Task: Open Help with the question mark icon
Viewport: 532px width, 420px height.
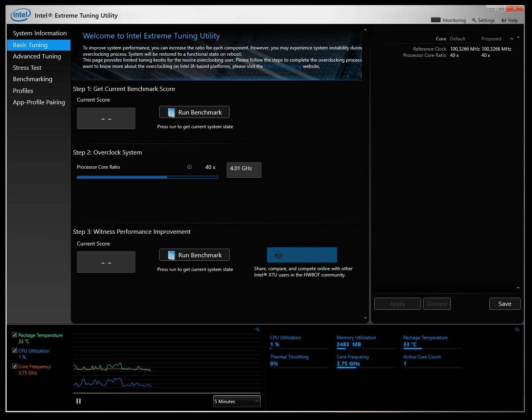Action: 503,20
